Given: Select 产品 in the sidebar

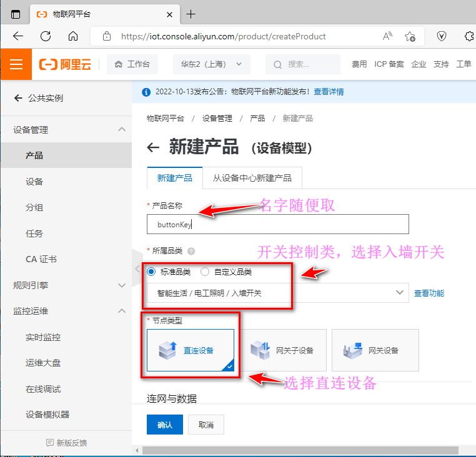Looking at the screenshot, I should tap(66, 155).
